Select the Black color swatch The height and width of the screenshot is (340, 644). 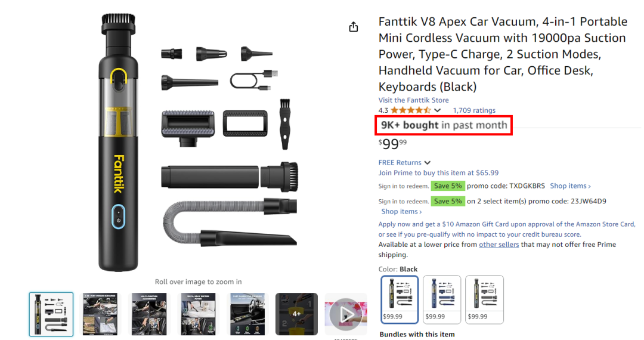click(399, 299)
